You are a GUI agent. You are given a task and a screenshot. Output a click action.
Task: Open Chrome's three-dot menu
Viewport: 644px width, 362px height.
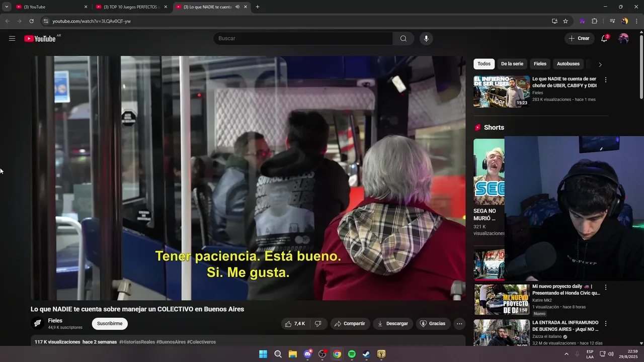click(x=637, y=21)
